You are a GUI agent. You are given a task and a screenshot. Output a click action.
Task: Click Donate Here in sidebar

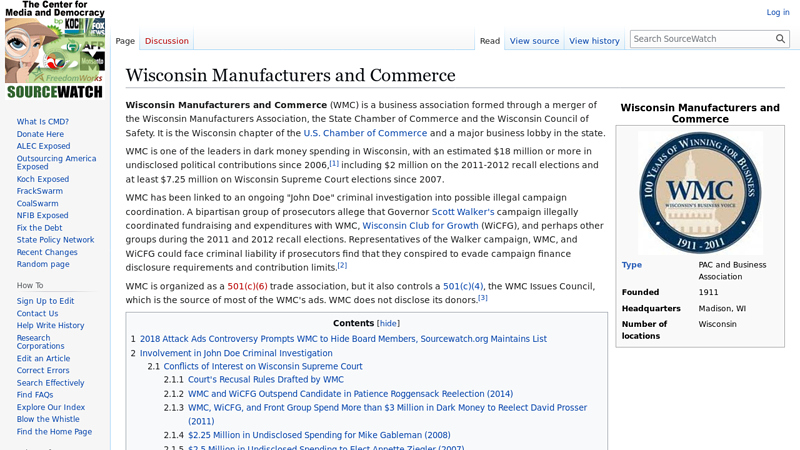[x=40, y=134]
